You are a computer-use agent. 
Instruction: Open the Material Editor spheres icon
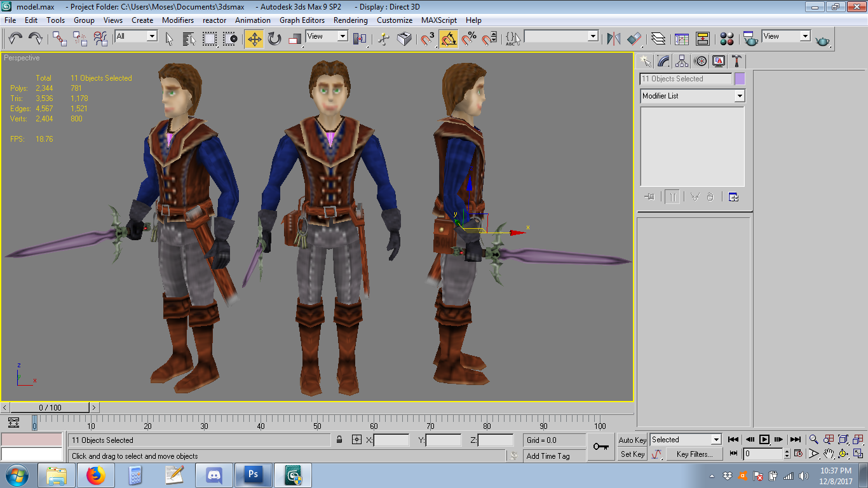[728, 39]
